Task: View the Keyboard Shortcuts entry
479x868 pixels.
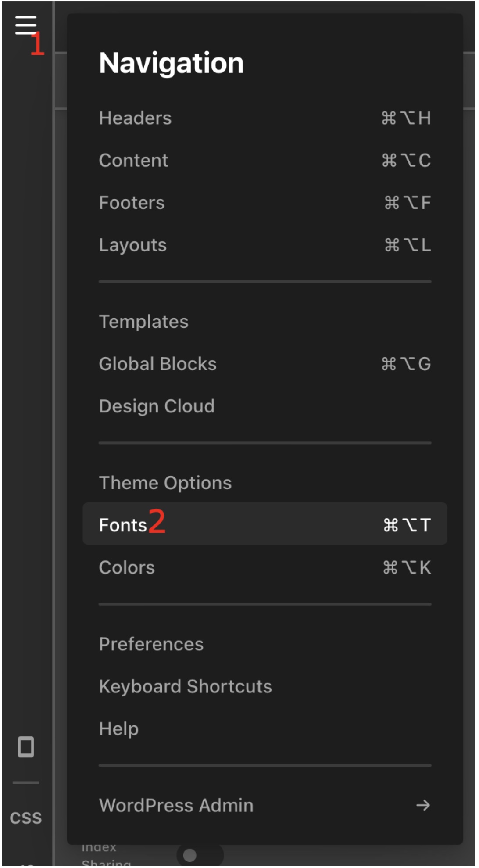Action: [x=265, y=686]
